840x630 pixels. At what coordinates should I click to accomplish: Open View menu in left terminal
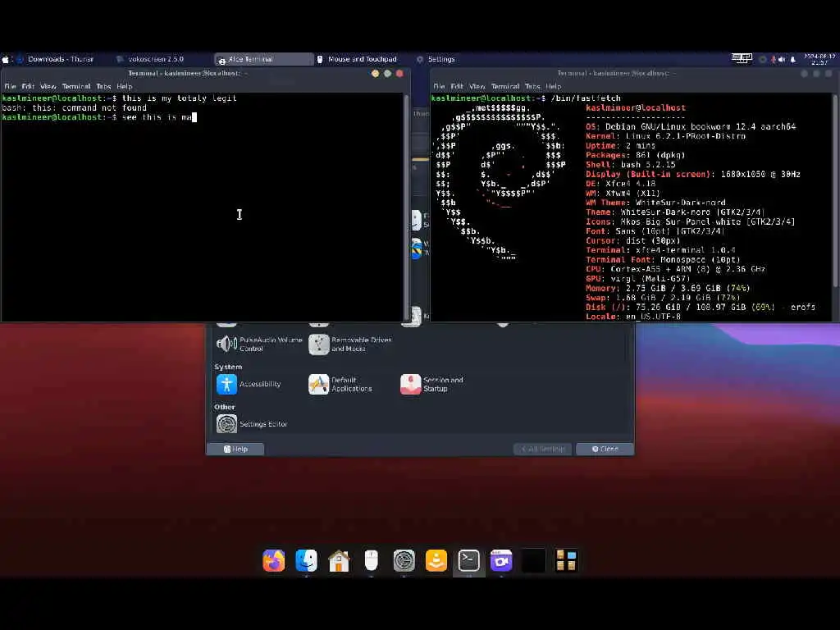point(48,86)
